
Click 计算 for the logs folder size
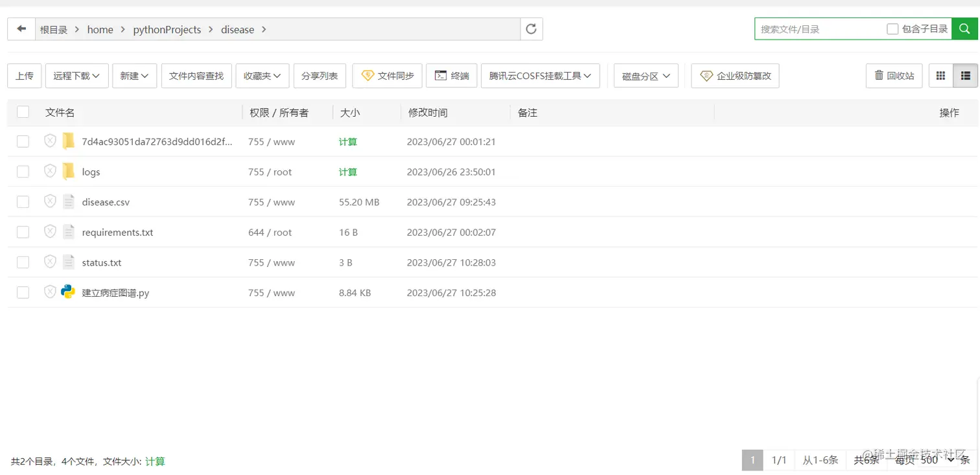(x=348, y=172)
